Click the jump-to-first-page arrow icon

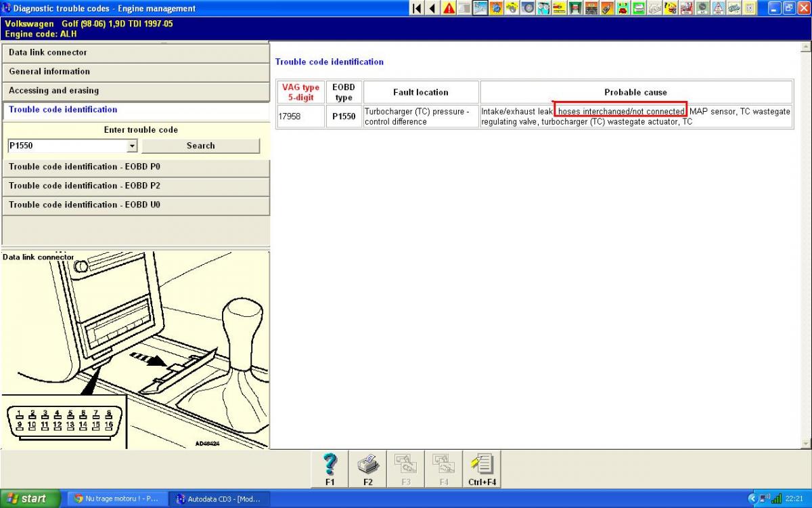click(x=417, y=8)
